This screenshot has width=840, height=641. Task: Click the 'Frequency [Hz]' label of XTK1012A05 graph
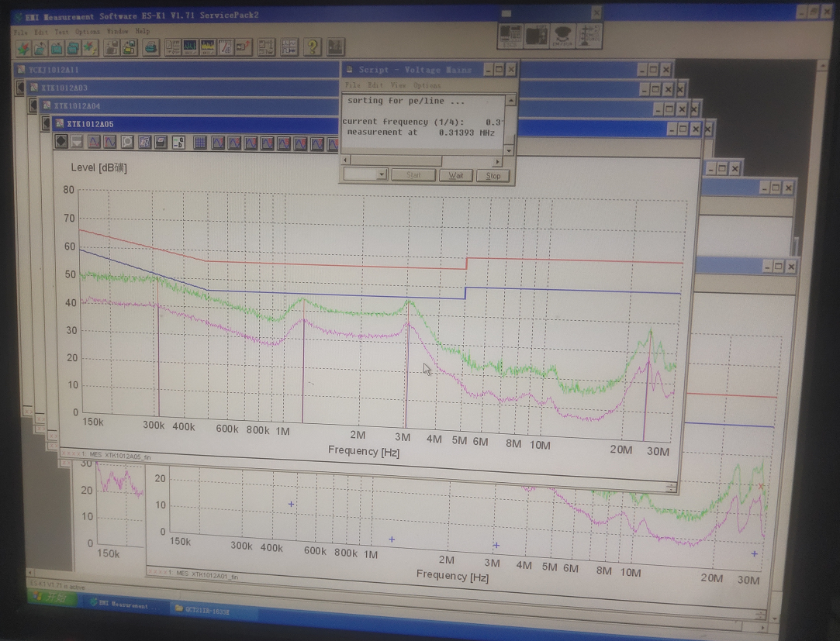point(364,451)
